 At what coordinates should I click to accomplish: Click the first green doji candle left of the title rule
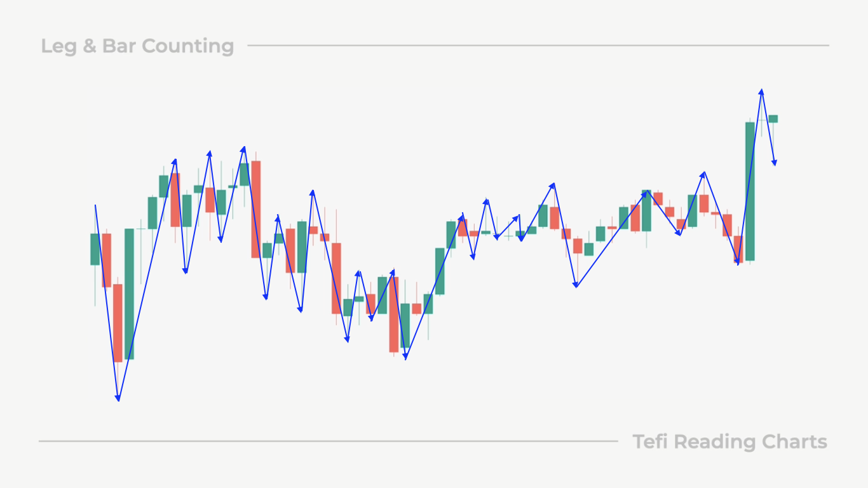click(x=141, y=229)
